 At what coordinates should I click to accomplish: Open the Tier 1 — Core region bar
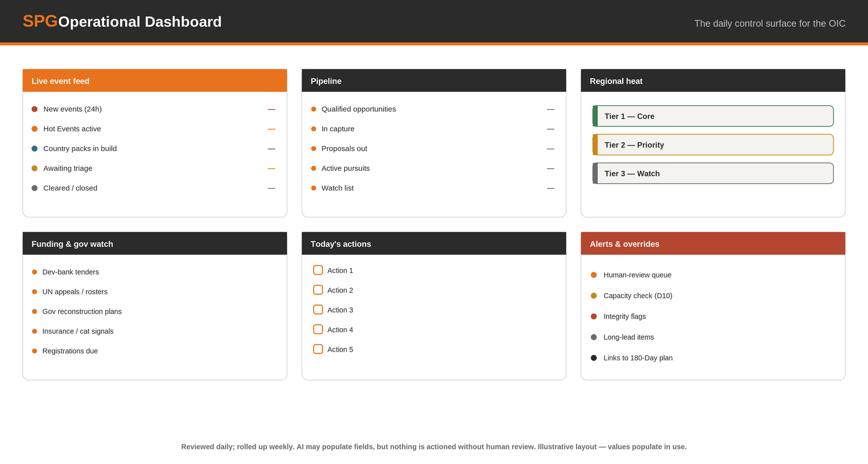pyautogui.click(x=713, y=116)
